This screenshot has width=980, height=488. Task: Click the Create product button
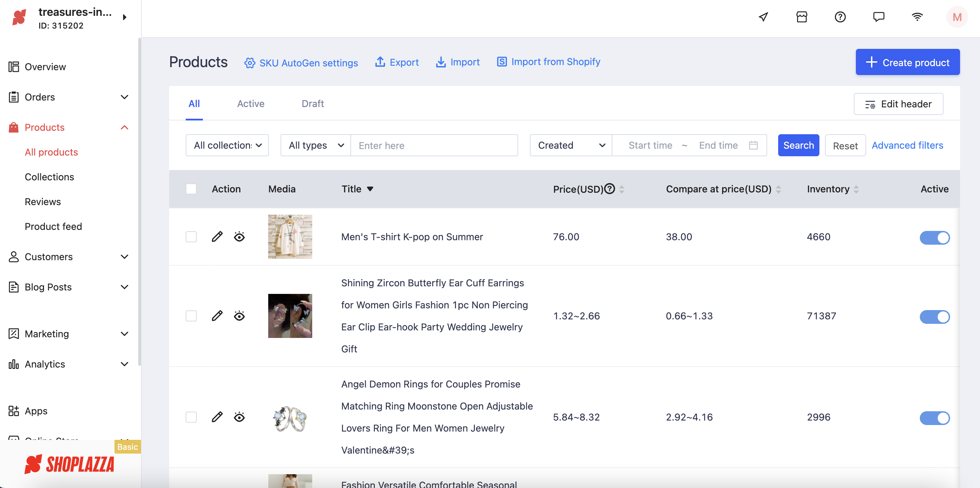click(x=907, y=62)
